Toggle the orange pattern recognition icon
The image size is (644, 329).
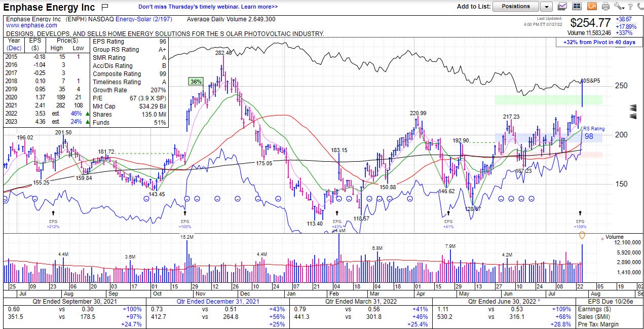pyautogui.click(x=591, y=7)
